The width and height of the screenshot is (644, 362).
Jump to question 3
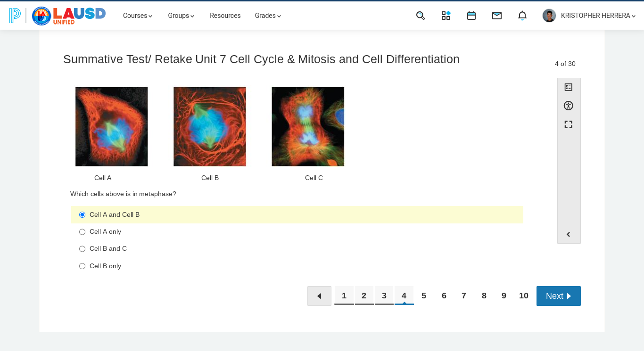click(x=384, y=296)
